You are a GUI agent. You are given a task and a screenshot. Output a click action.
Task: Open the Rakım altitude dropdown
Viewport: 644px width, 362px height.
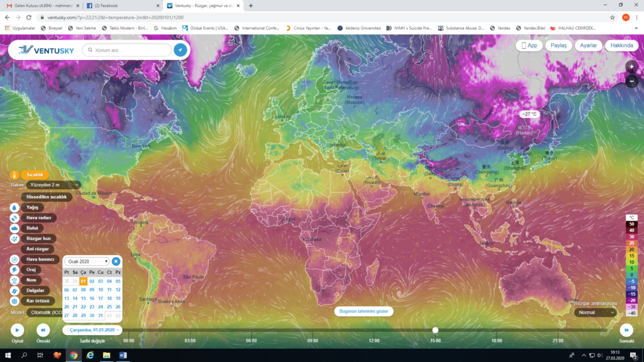[x=53, y=185]
